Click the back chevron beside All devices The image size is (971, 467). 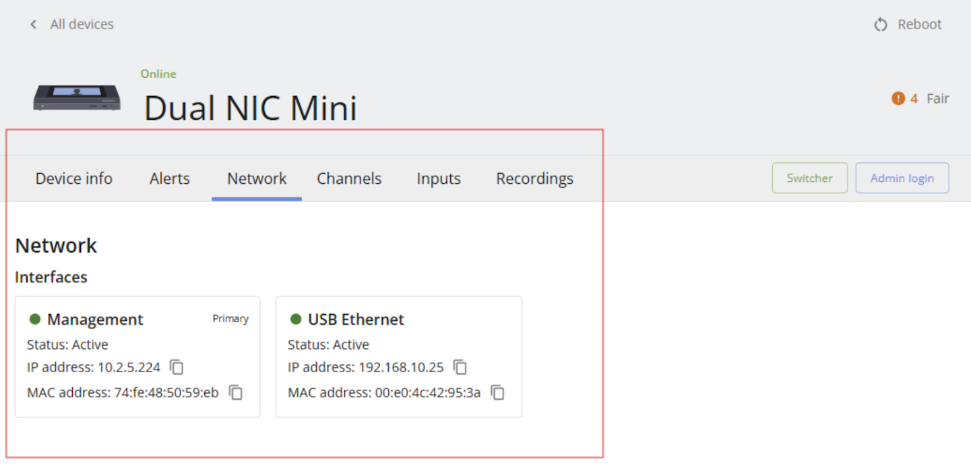point(33,25)
